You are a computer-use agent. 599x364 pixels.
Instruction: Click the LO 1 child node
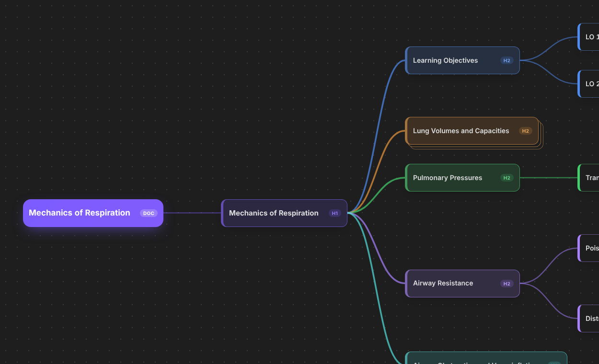[588, 37]
